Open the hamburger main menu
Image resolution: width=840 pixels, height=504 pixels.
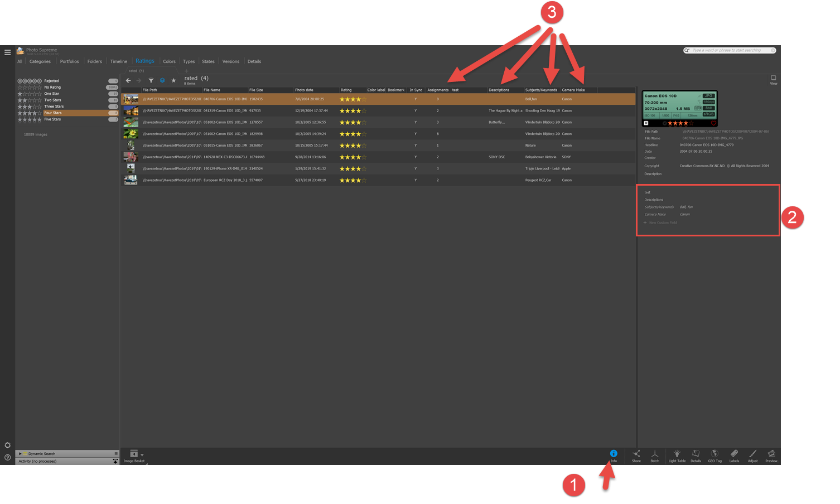[7, 52]
